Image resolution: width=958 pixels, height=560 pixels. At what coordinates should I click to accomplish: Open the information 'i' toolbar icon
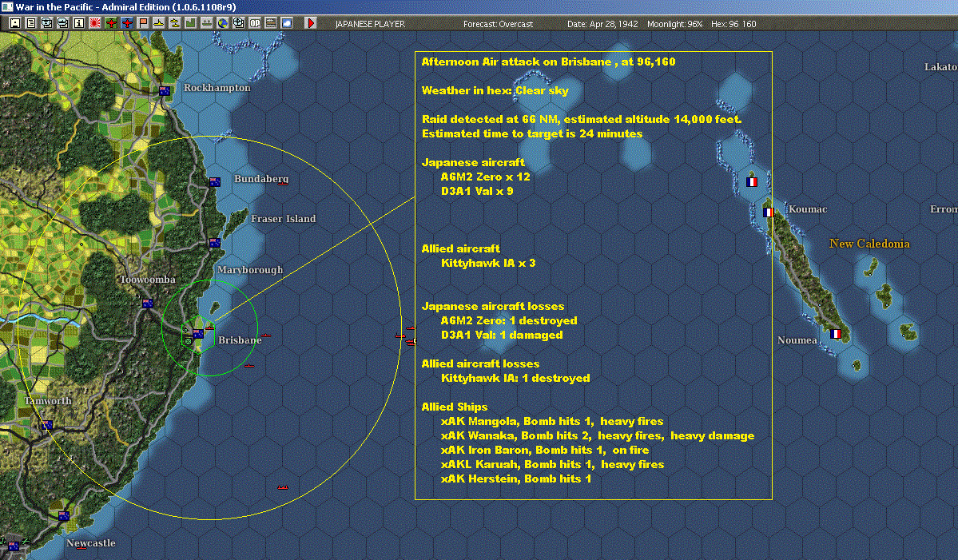pyautogui.click(x=79, y=23)
